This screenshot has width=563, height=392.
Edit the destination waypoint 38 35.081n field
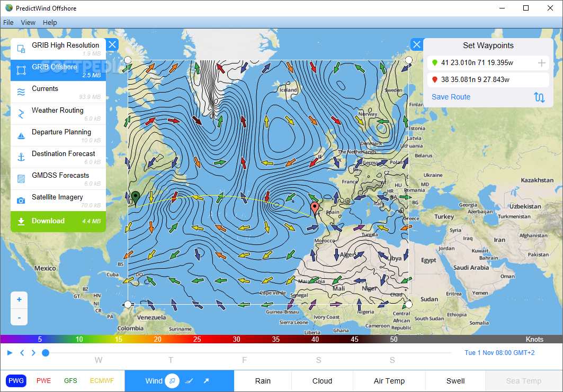488,80
